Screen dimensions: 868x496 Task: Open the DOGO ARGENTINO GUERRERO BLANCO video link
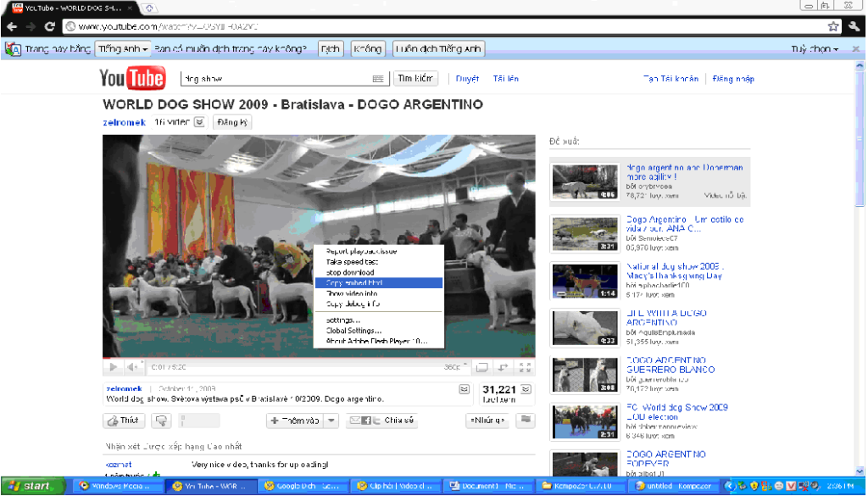pos(670,365)
